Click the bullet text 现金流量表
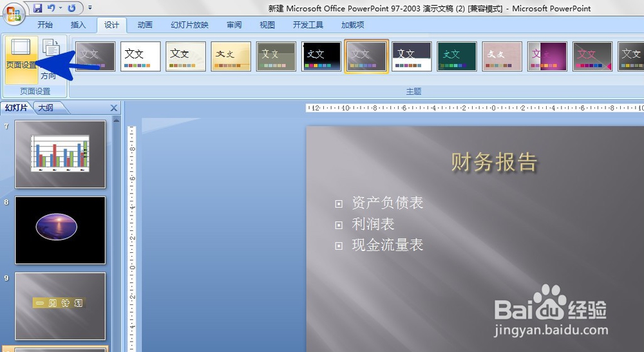The height and width of the screenshot is (352, 644). click(x=387, y=245)
